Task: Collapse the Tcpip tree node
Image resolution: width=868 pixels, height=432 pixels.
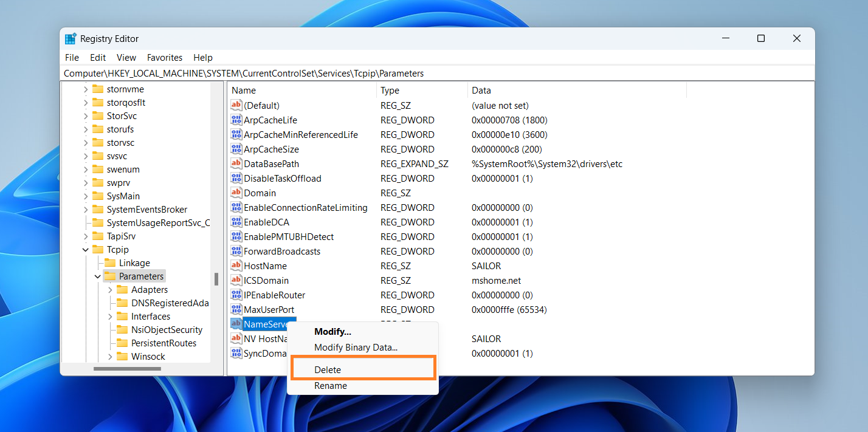Action: click(x=86, y=250)
